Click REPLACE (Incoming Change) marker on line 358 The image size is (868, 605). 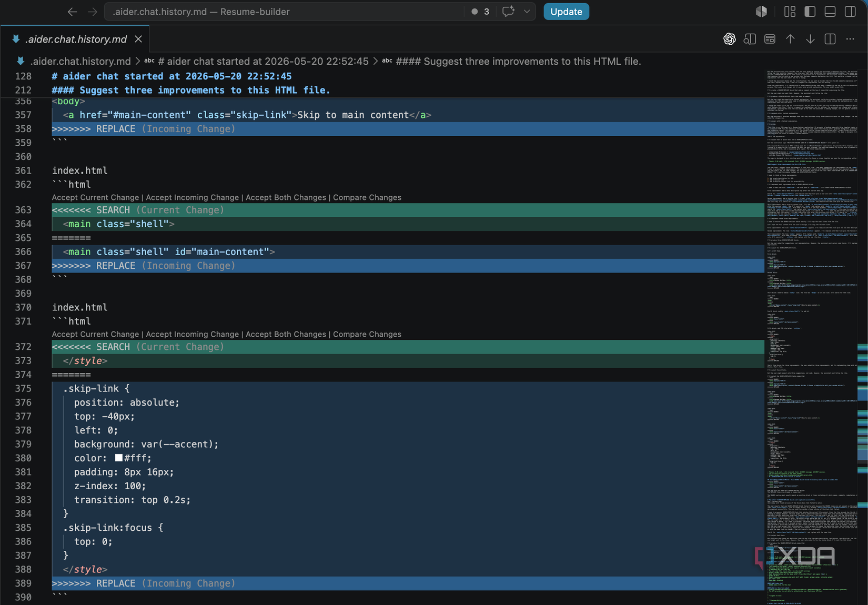pyautogui.click(x=144, y=129)
